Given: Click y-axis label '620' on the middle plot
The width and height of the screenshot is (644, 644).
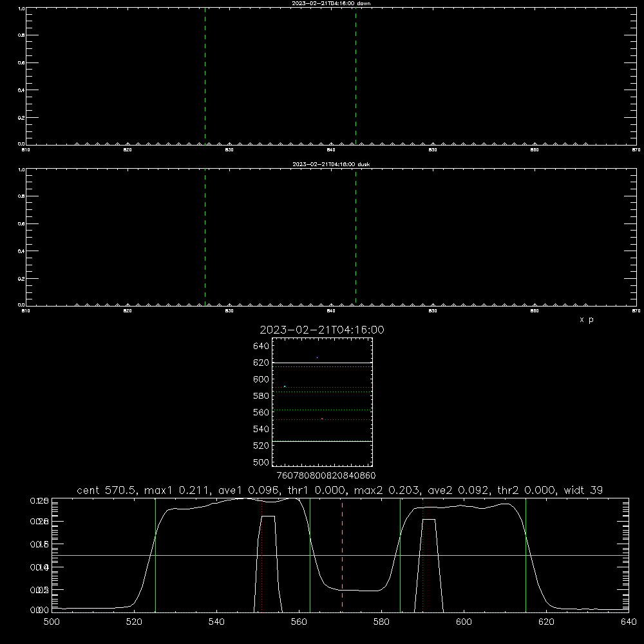Looking at the screenshot, I should tap(261, 363).
